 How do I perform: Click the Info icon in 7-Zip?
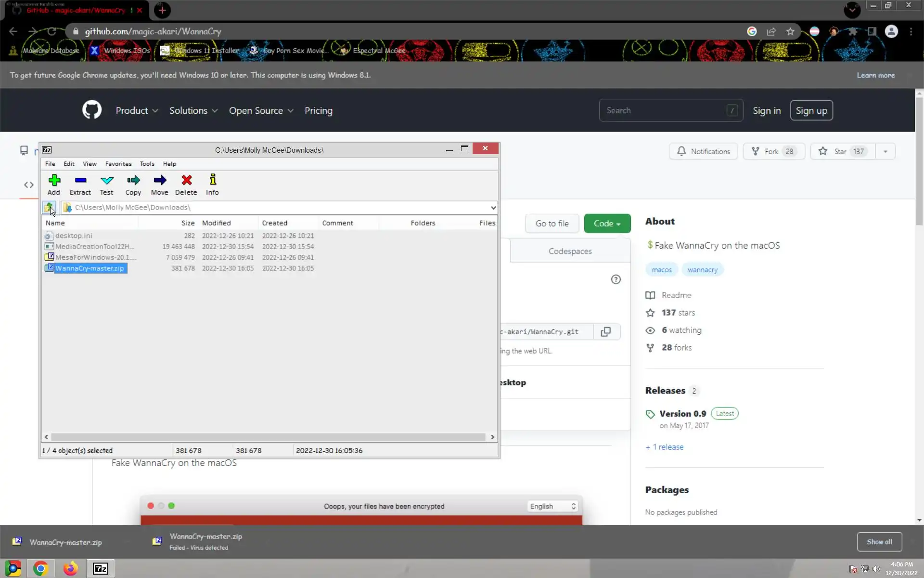pos(212,181)
